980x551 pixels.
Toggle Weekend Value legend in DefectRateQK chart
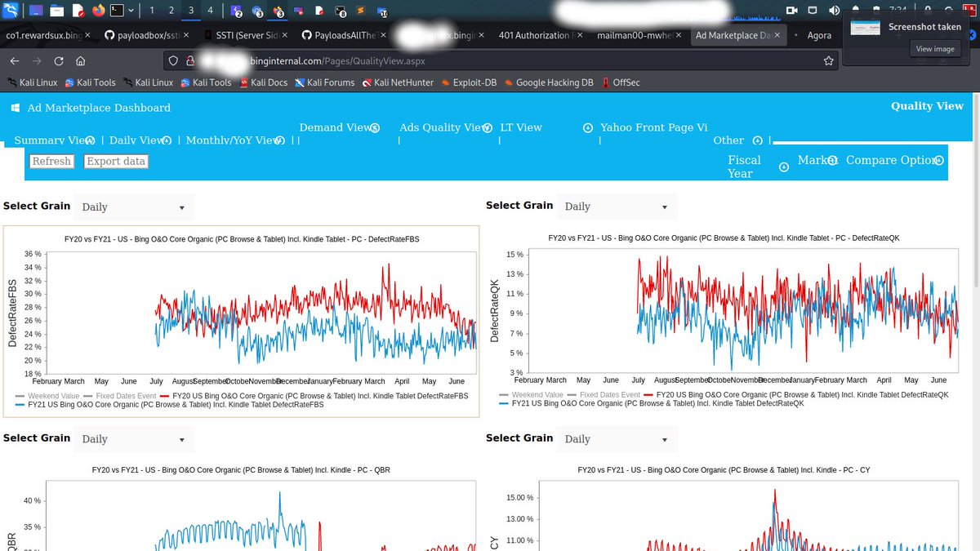click(532, 394)
